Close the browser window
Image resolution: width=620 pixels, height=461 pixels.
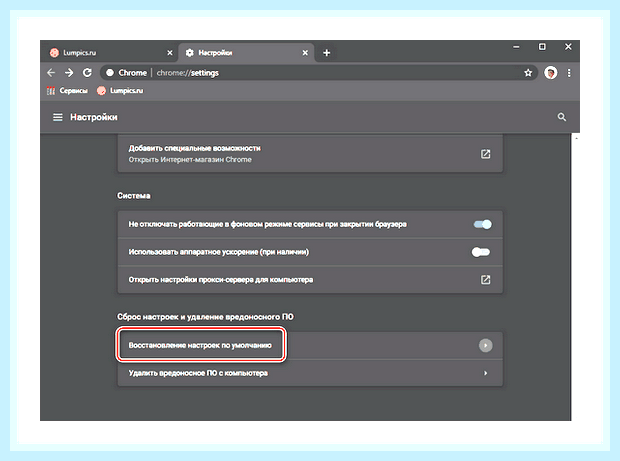pos(568,47)
